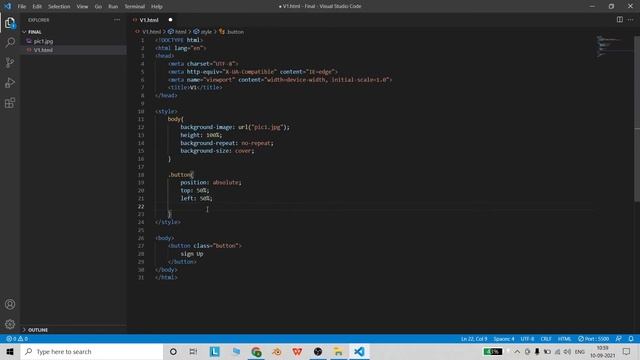This screenshot has width=640, height=360.
Task: Click the Windows taskbar search box
Action: (x=92, y=351)
